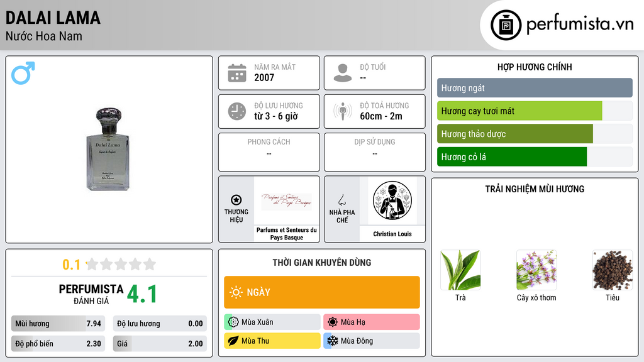Click the Hợp hương chính heading
The image size is (644, 362).
pos(535,67)
